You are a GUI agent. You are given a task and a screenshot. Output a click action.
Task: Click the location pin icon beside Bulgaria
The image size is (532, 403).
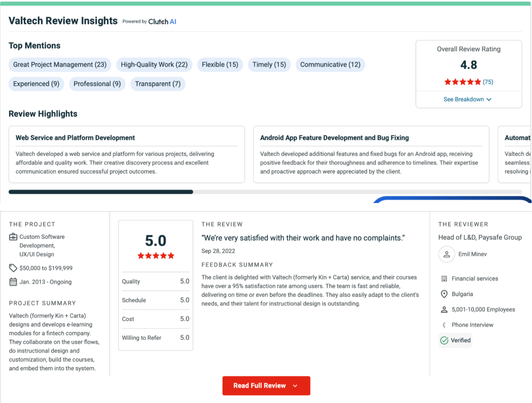tap(444, 294)
